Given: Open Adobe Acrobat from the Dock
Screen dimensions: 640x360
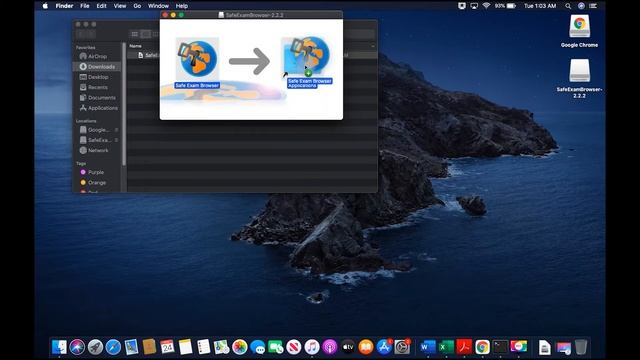Looking at the screenshot, I should pos(464,347).
